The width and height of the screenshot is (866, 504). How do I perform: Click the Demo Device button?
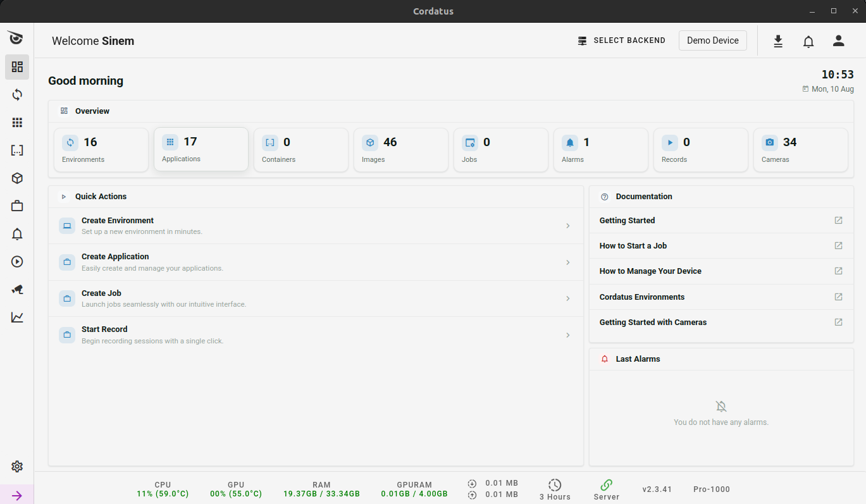713,40
